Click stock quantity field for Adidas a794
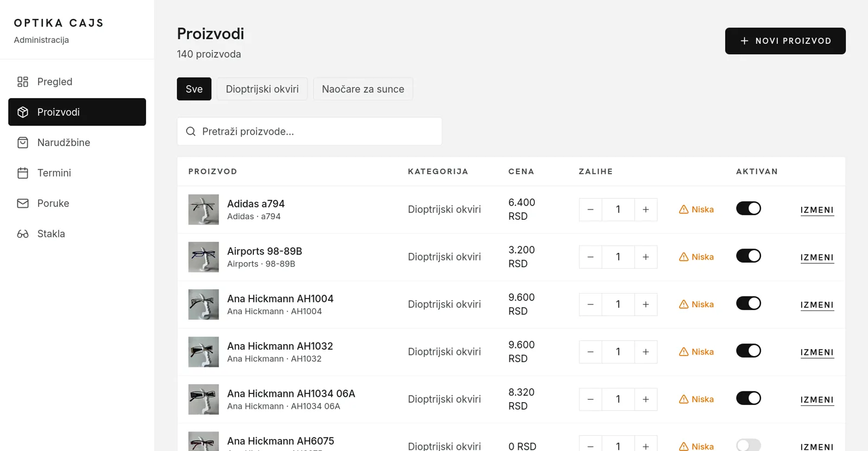The height and width of the screenshot is (451, 868). (618, 209)
